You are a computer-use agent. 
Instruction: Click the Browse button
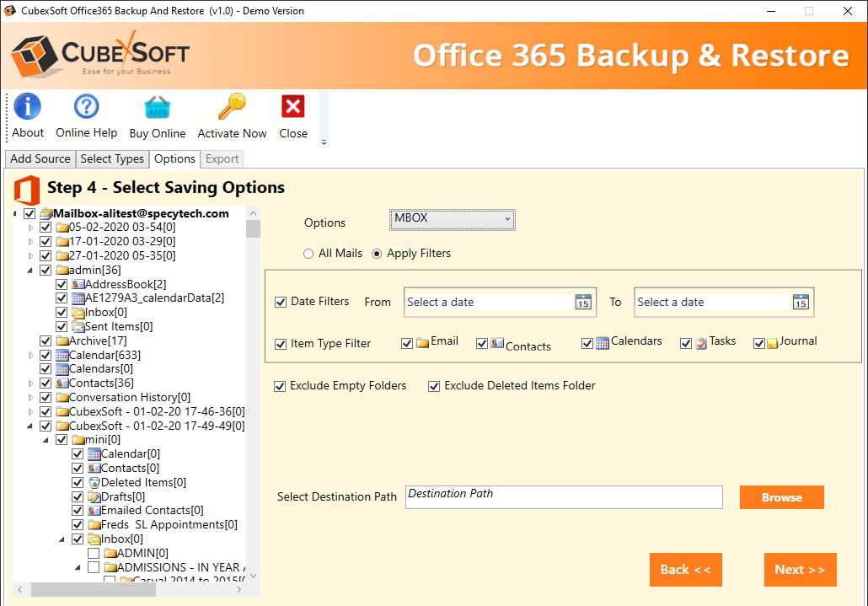coord(782,497)
